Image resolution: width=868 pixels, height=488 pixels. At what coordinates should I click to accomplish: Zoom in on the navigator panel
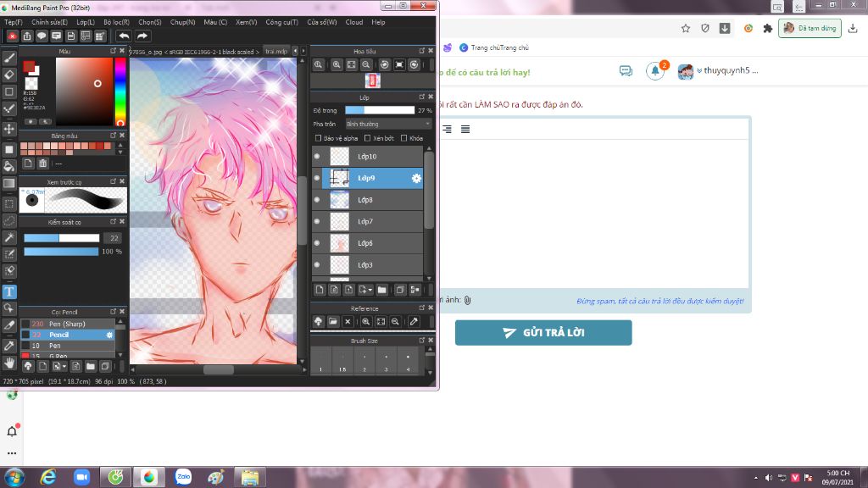click(x=337, y=64)
